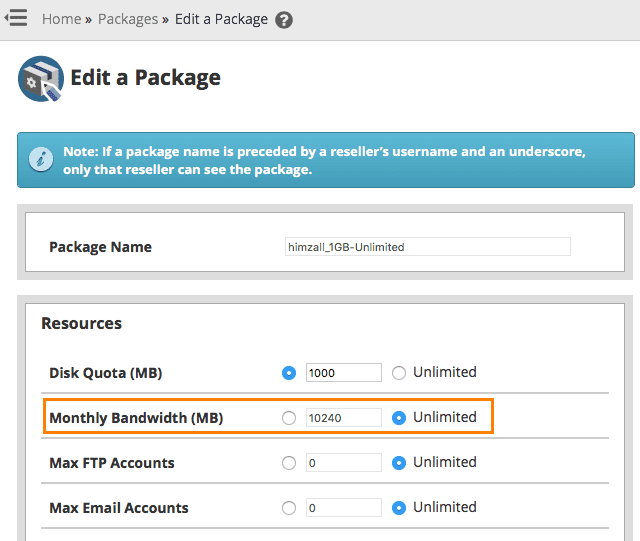Image resolution: width=640 pixels, height=541 pixels.
Task: Select Disk Quota custom value radio
Action: 289,373
